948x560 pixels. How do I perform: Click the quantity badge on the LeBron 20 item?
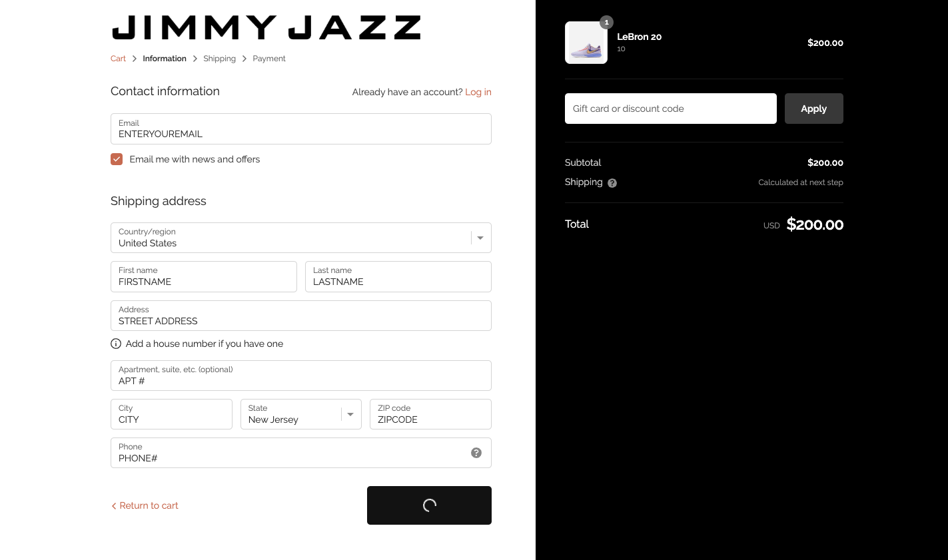coord(606,22)
